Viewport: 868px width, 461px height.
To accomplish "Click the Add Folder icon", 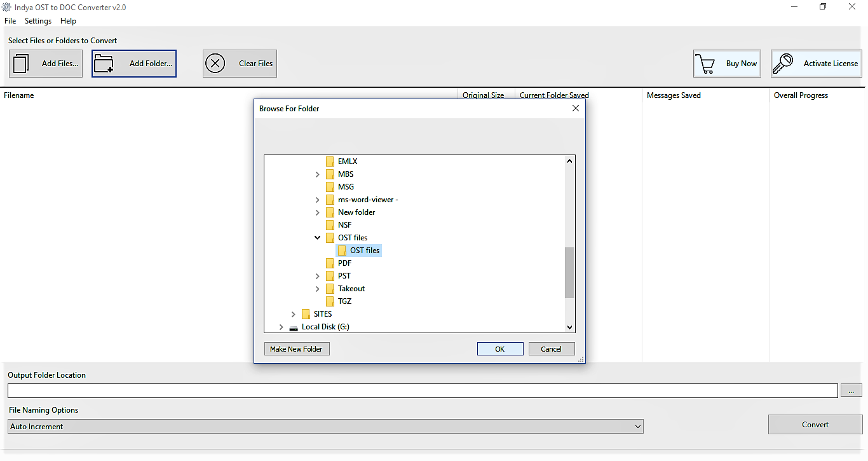I will tap(103, 64).
